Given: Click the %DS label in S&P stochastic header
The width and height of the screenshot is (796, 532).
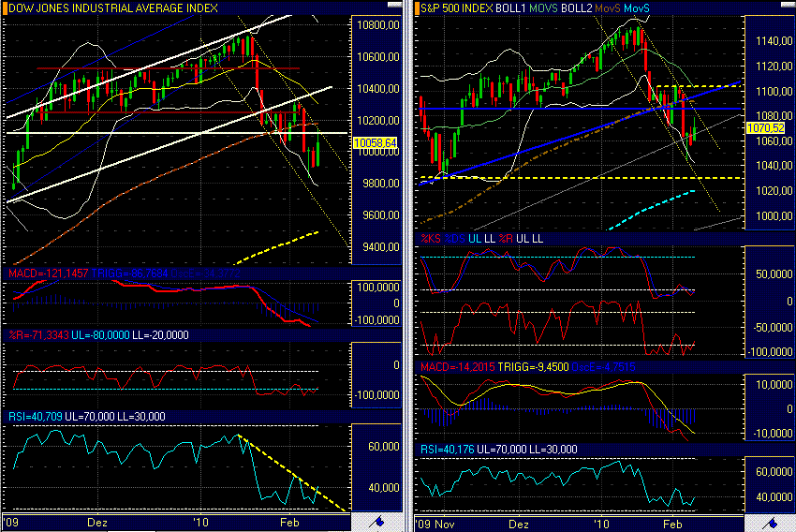Looking at the screenshot, I should tap(454, 239).
